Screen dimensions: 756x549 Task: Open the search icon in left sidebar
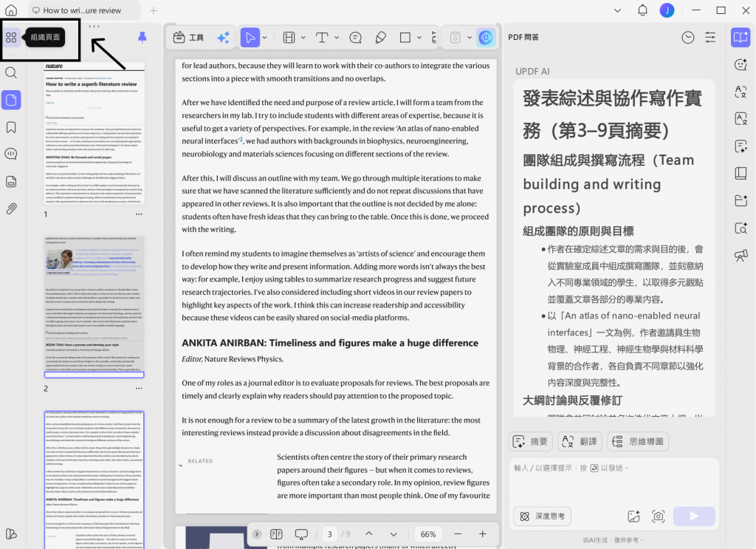11,73
